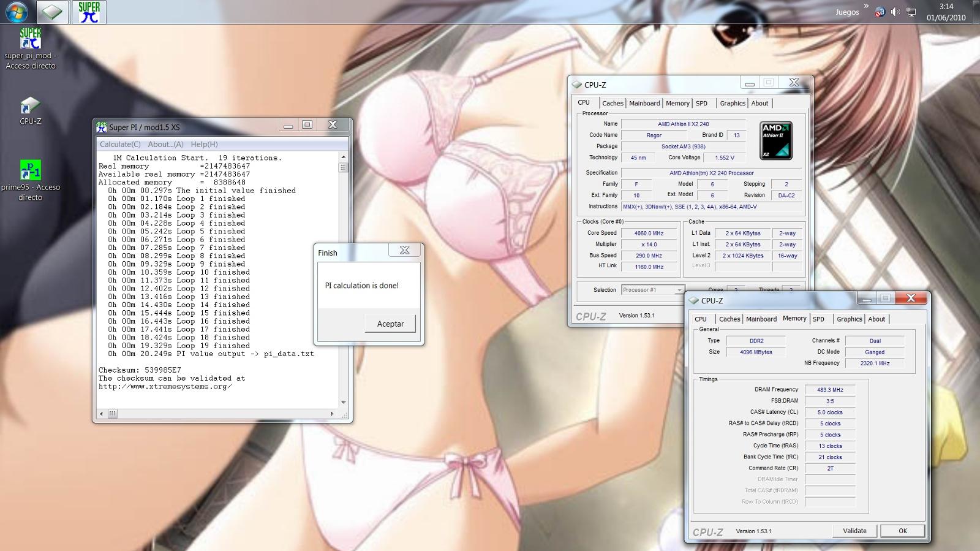Click the antivirus tray icon next to volume
The height and width of the screenshot is (551, 980).
(x=880, y=12)
